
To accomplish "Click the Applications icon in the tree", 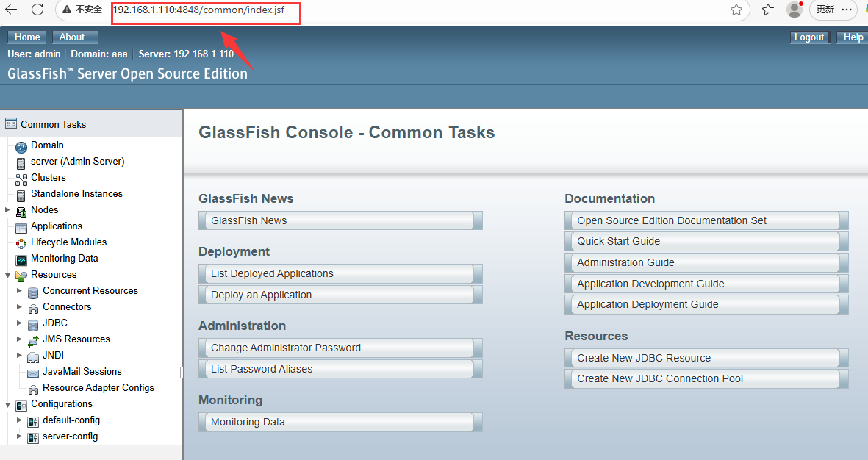I will click(x=21, y=228).
